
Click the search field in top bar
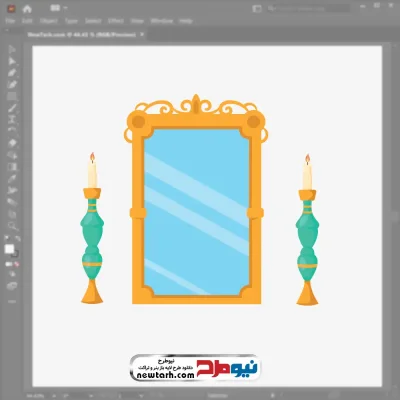click(x=309, y=9)
